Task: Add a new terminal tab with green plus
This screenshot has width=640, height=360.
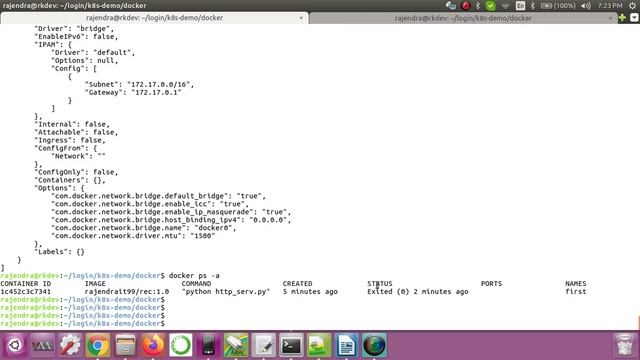Action: pyautogui.click(x=622, y=18)
